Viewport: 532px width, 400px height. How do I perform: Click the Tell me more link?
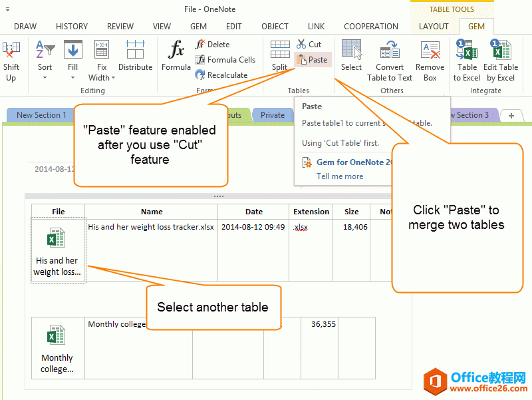click(340, 176)
